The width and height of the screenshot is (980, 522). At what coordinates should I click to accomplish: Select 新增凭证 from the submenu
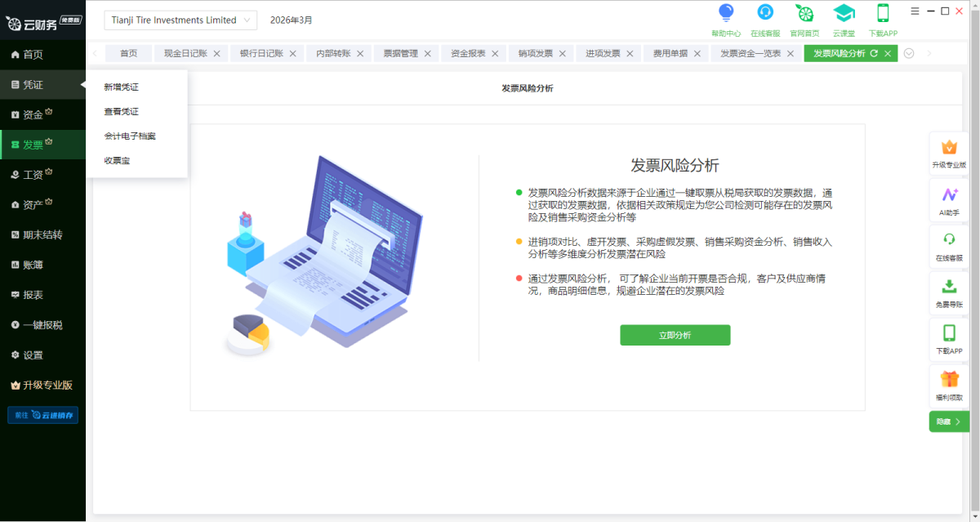point(122,87)
